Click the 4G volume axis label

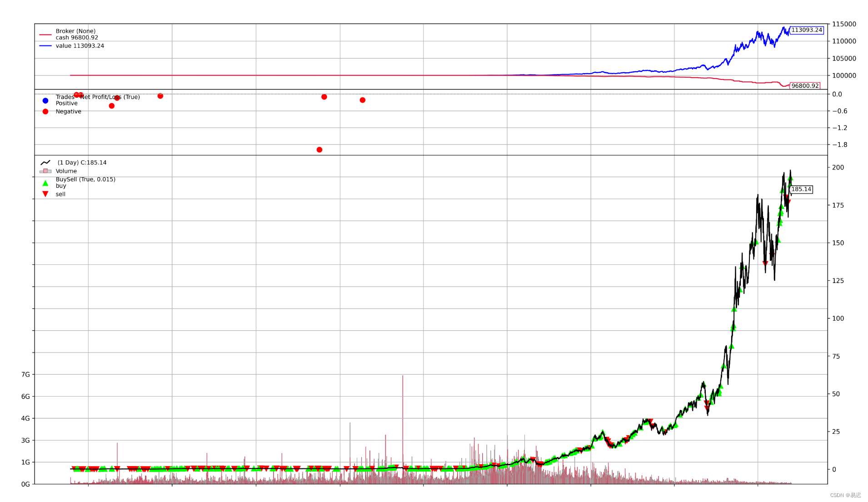coord(25,419)
